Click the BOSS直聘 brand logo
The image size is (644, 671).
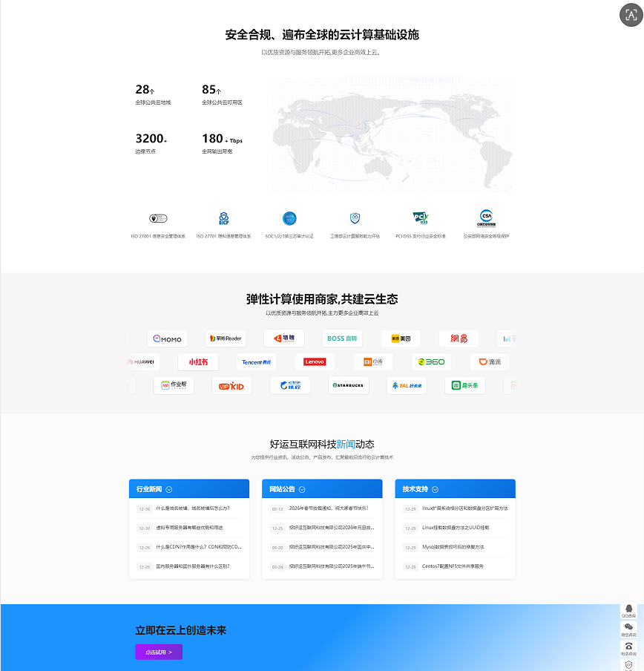pyautogui.click(x=341, y=338)
